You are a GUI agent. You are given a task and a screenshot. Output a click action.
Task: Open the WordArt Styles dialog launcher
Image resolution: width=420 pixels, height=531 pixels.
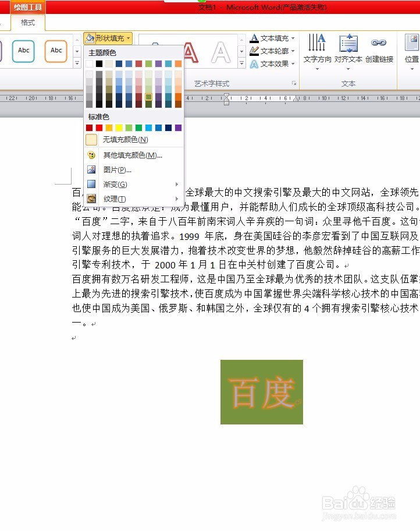(x=294, y=83)
